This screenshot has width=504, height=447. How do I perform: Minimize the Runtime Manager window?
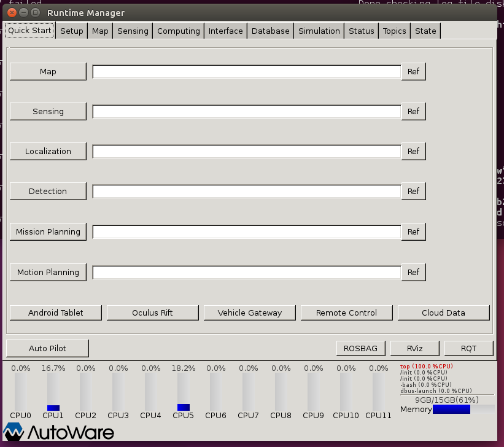(x=23, y=12)
